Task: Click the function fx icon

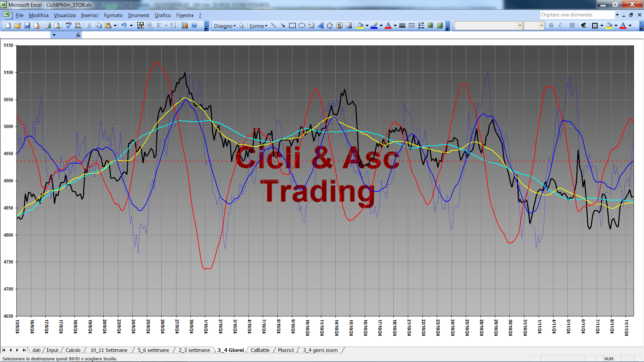Action: coord(78,35)
